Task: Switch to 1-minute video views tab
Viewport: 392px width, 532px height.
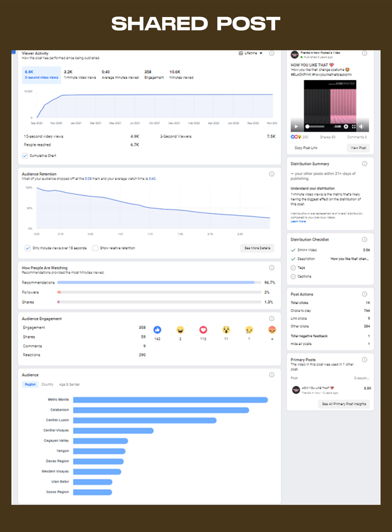Action: [80, 75]
